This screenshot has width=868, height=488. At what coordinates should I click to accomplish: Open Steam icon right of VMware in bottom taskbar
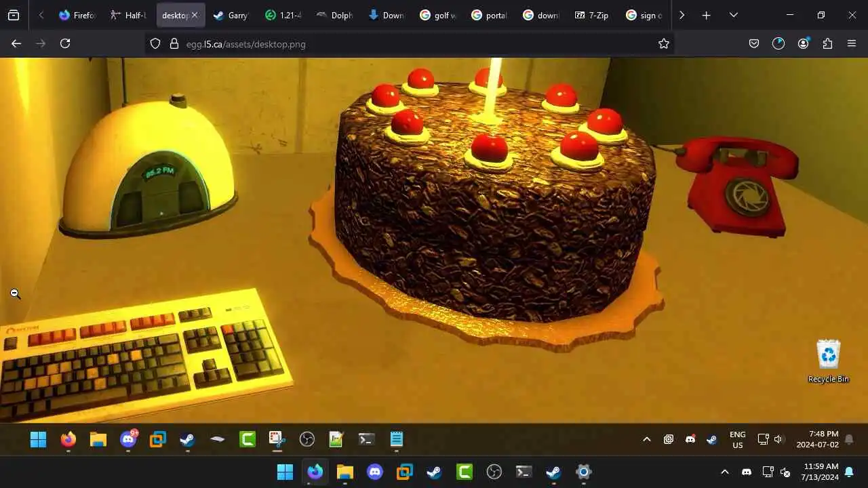[435, 472]
